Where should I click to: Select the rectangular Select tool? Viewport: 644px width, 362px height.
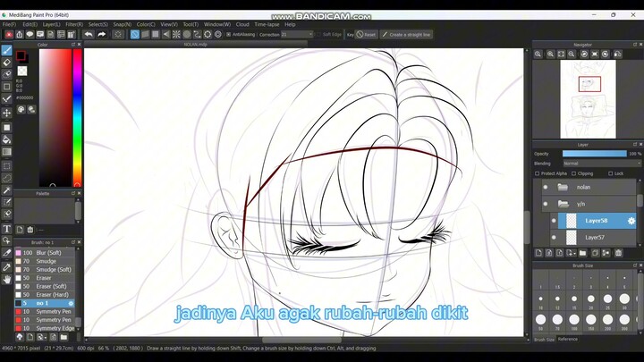tap(6, 166)
